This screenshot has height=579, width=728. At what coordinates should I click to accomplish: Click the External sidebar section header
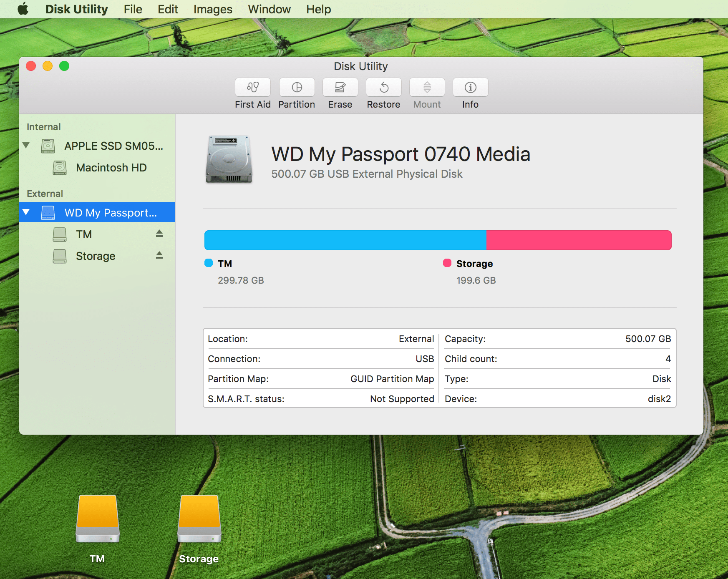point(45,194)
